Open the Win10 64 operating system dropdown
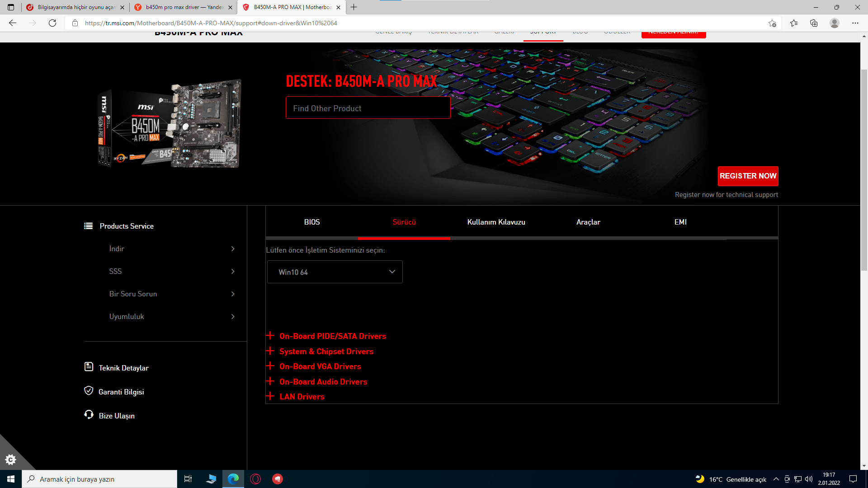 (x=335, y=272)
